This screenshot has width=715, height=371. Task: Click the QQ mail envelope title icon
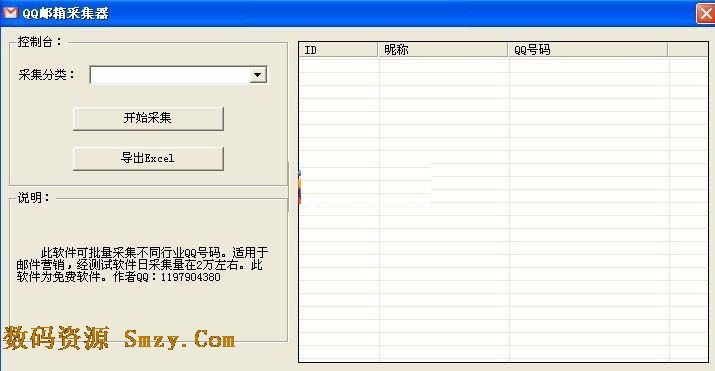point(10,13)
